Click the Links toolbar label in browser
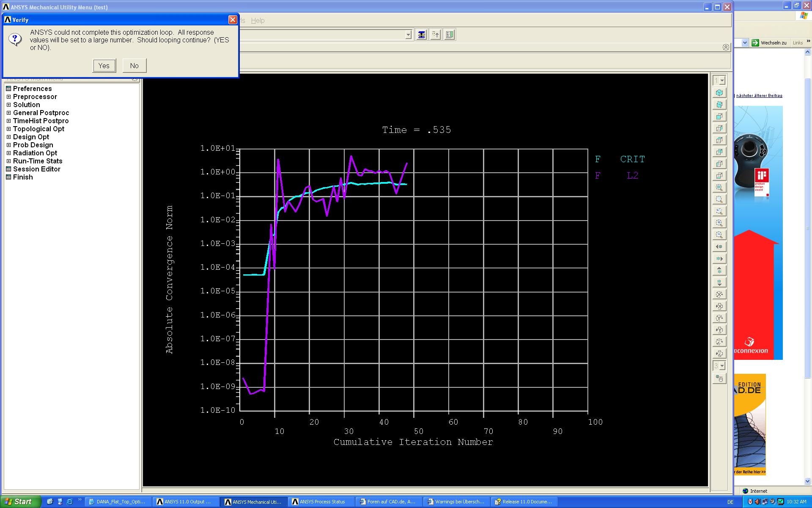The height and width of the screenshot is (508, 812). pyautogui.click(x=798, y=43)
